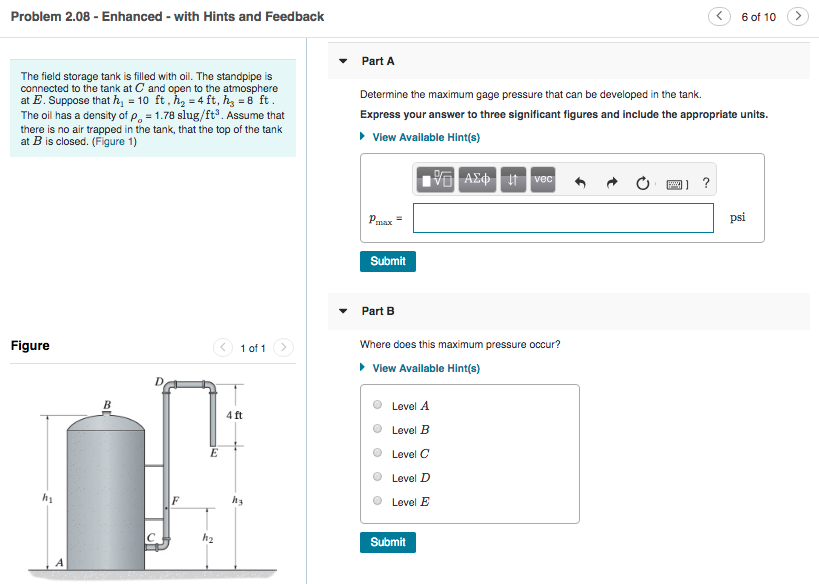Reset the answer field with the circular arrow
819x584 pixels.
pyautogui.click(x=641, y=179)
